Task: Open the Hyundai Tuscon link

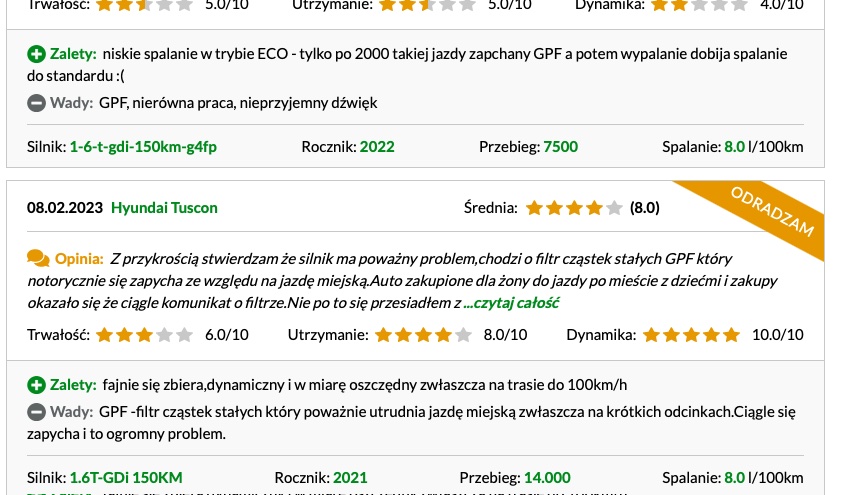Action: pos(164,208)
